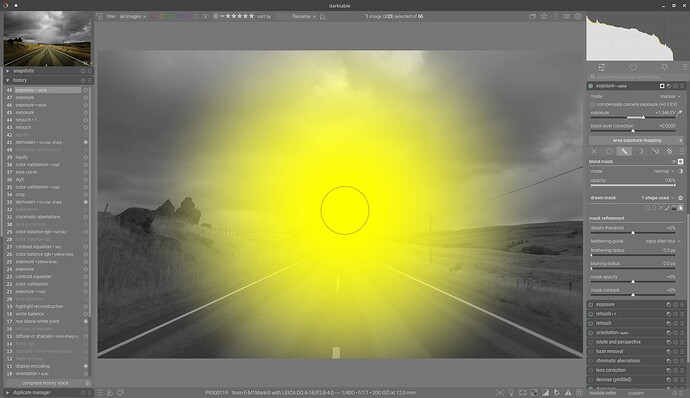
Task: Click the thumbnail overlays star icon
Action: (x=544, y=16)
